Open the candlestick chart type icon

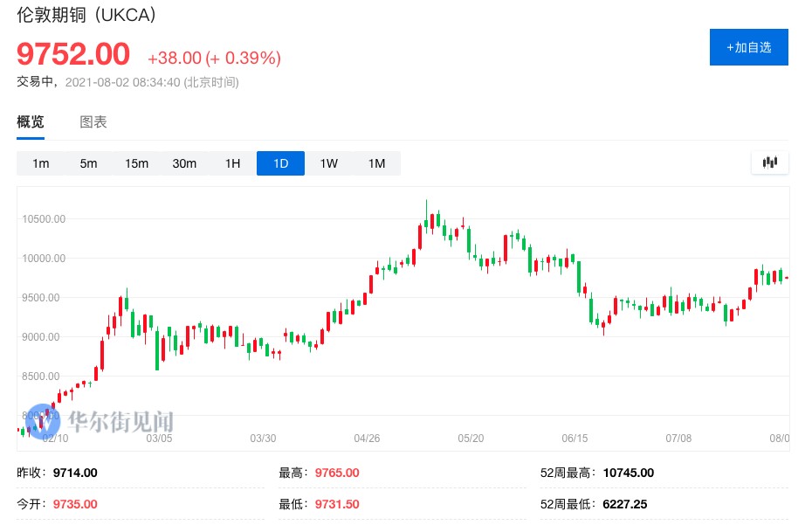point(769,162)
